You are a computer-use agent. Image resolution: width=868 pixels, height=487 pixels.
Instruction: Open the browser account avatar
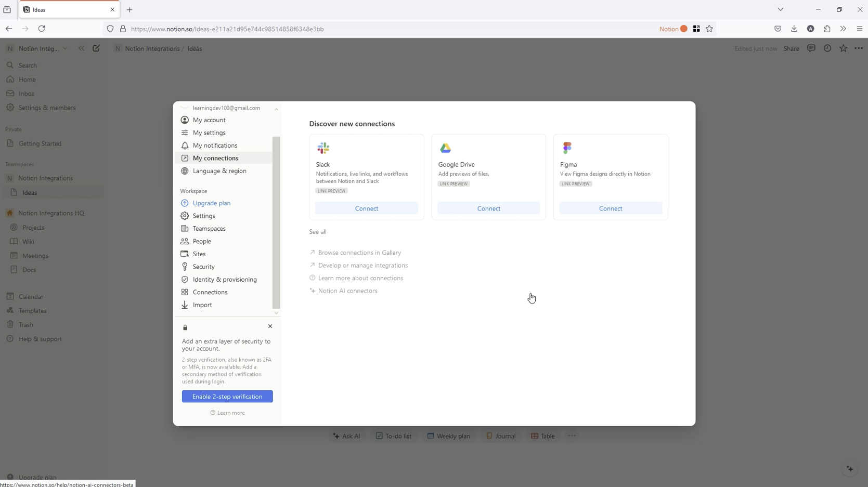[811, 29]
